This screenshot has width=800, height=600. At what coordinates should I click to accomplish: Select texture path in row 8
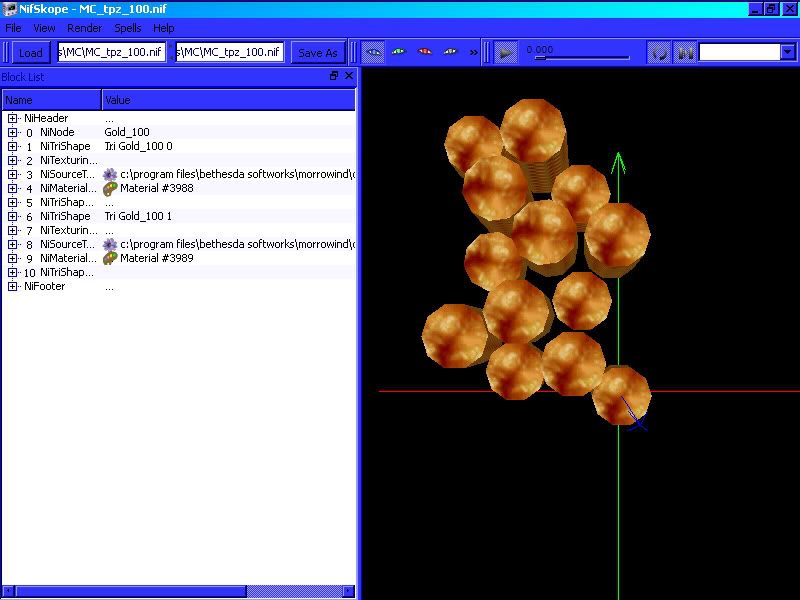[238, 244]
